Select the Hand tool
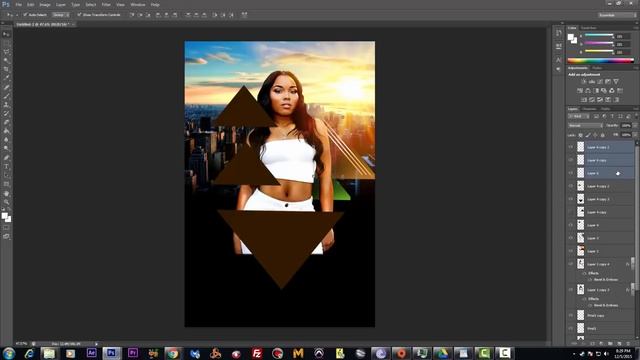Image resolution: width=640 pixels, height=360 pixels. click(6, 193)
